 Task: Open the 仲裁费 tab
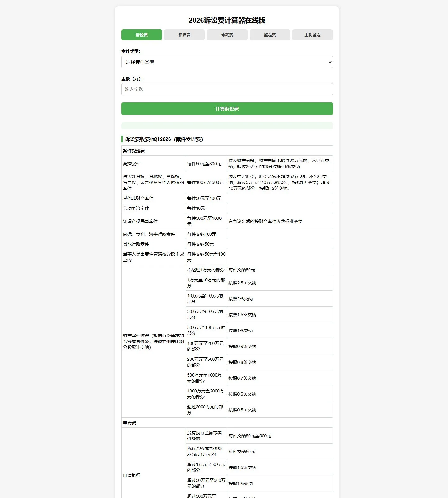[227, 35]
